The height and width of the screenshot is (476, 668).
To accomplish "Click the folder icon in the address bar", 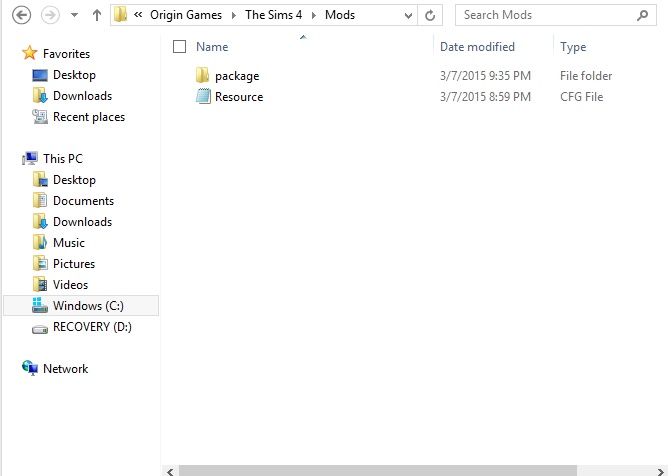I will [x=121, y=15].
